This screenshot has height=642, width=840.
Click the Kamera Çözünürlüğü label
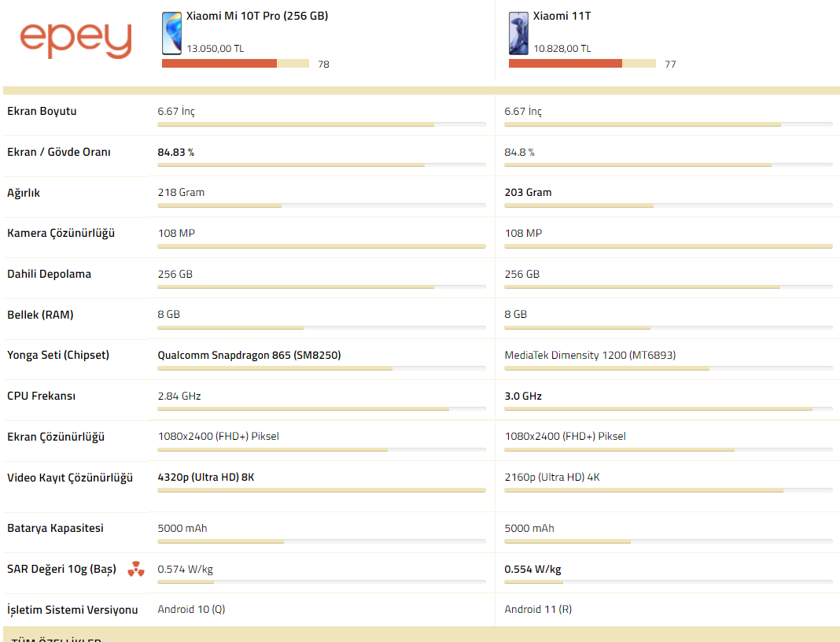tap(61, 234)
